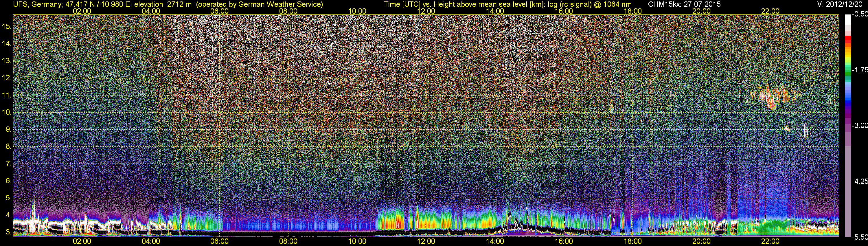This screenshot has height=246, width=868.
Task: Click the top-axis time label "18:00"
Action: point(632,11)
